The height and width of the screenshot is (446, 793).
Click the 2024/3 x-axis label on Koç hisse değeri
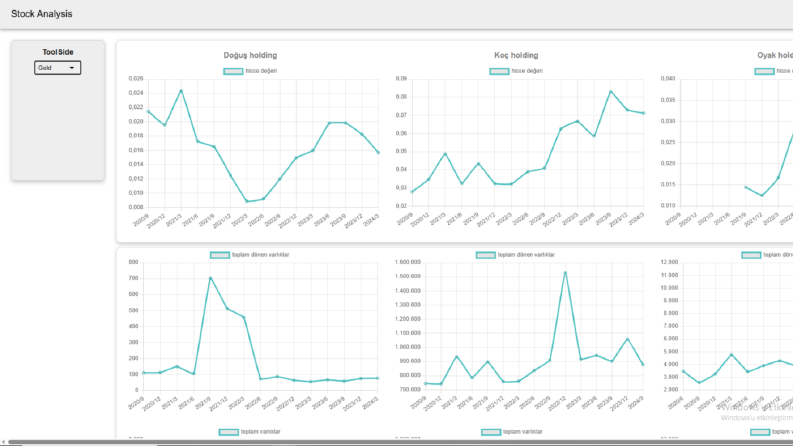(636, 219)
